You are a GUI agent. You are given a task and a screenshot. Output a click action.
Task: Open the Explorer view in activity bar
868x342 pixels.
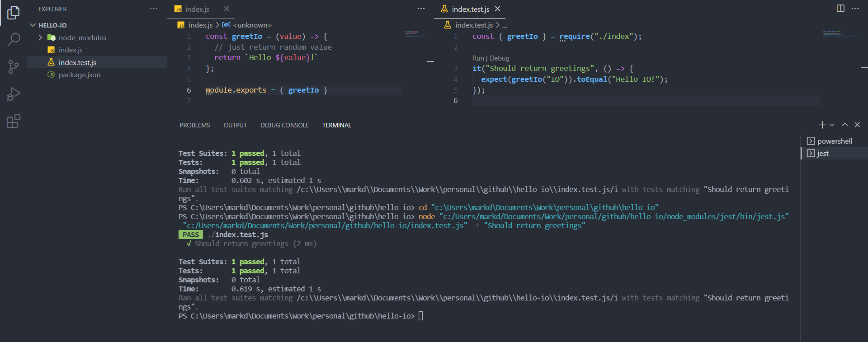14,13
